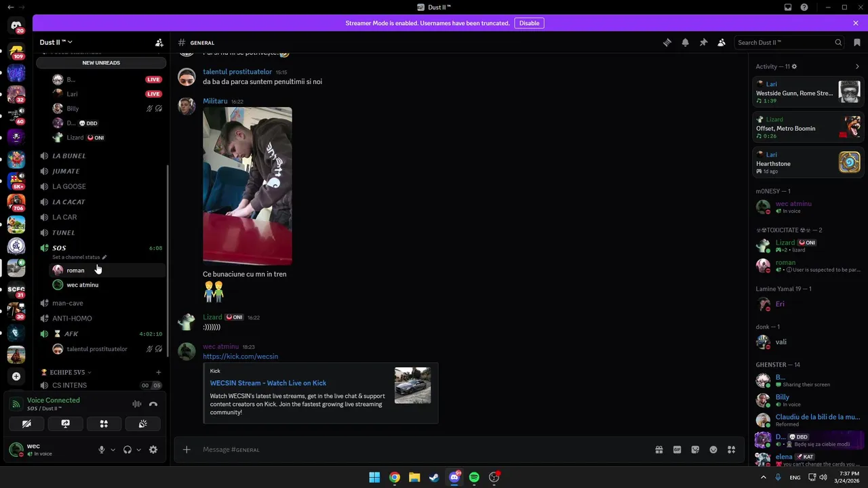The height and width of the screenshot is (488, 868).
Task: Click the plus attach button in message box
Action: pyautogui.click(x=186, y=449)
